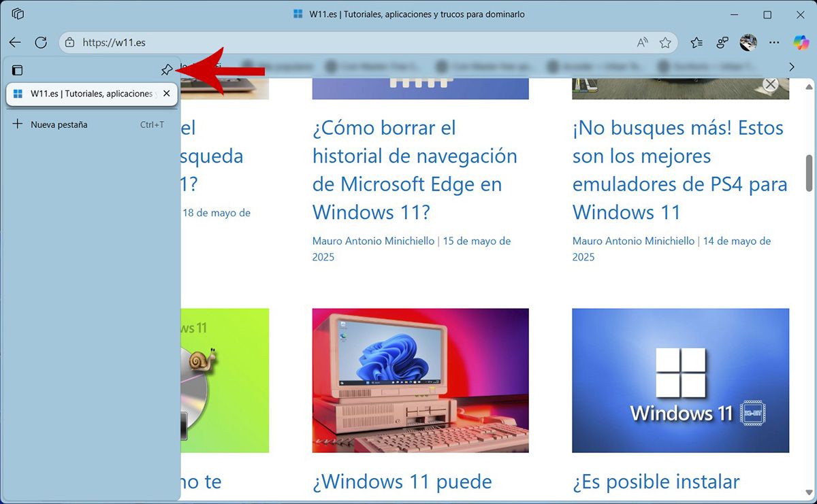Open retro computer thumbnail image

pyautogui.click(x=420, y=380)
